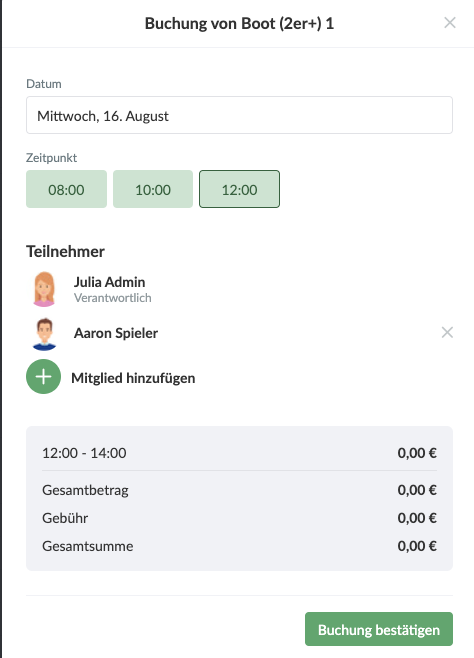Click the Teilnehmer section heading
This screenshot has width=474, height=658.
(x=65, y=251)
